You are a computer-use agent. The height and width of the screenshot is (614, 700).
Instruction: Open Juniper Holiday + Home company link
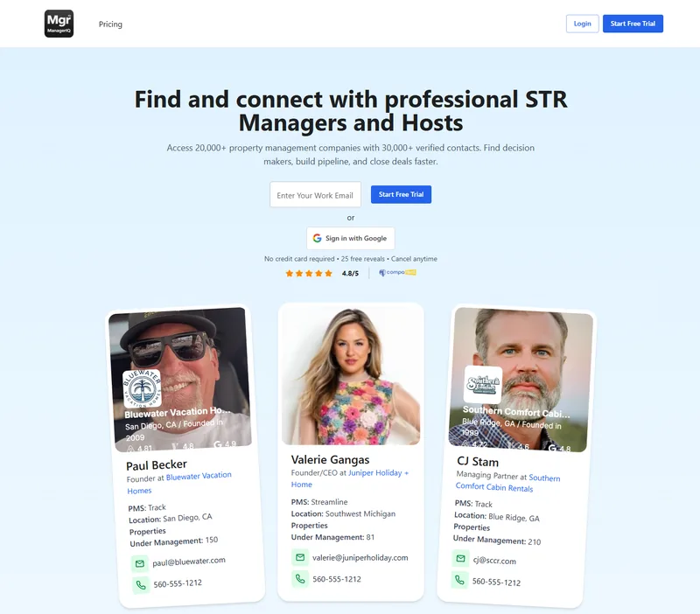tap(350, 478)
